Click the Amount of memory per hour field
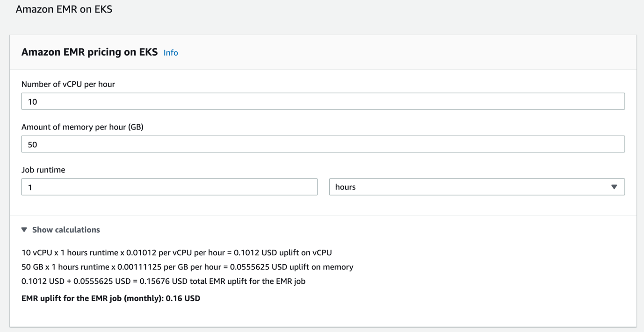The height and width of the screenshot is (332, 644). tap(323, 144)
